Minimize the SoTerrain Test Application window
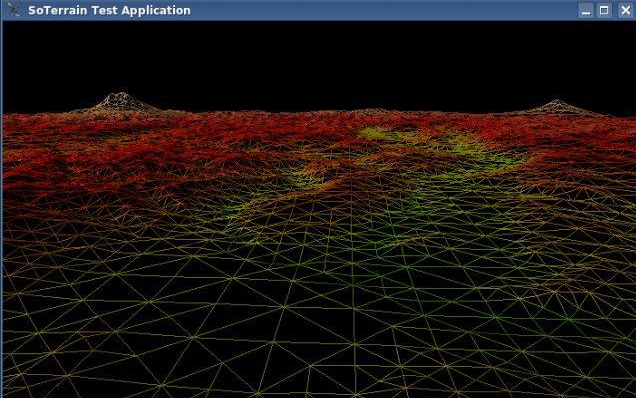This screenshot has height=398, width=636. coord(585,11)
